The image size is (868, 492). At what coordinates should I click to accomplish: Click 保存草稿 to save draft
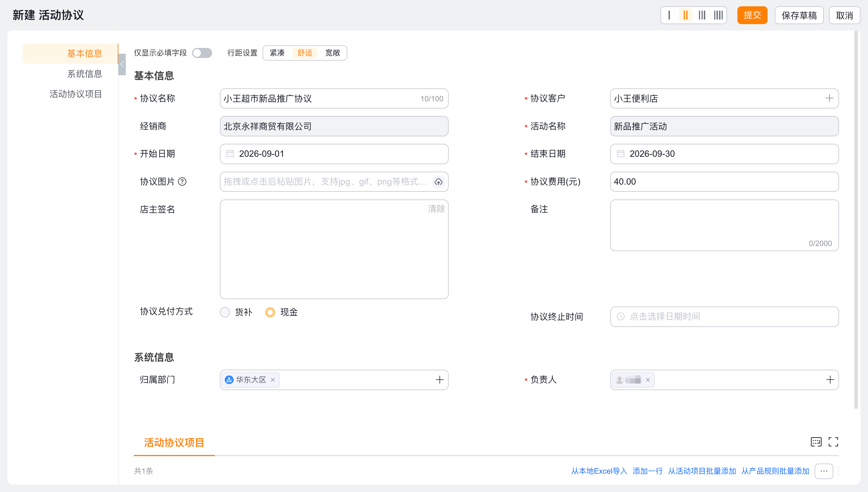click(799, 15)
